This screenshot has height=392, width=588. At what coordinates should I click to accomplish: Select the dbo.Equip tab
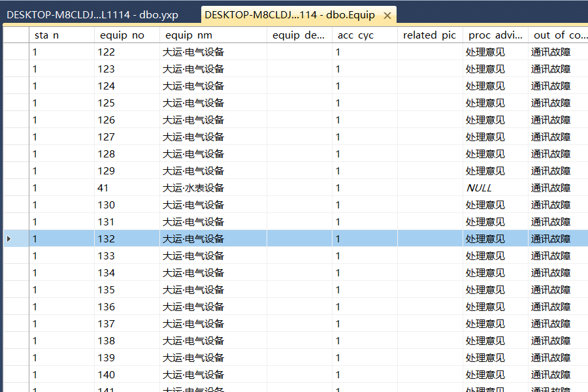pos(289,15)
